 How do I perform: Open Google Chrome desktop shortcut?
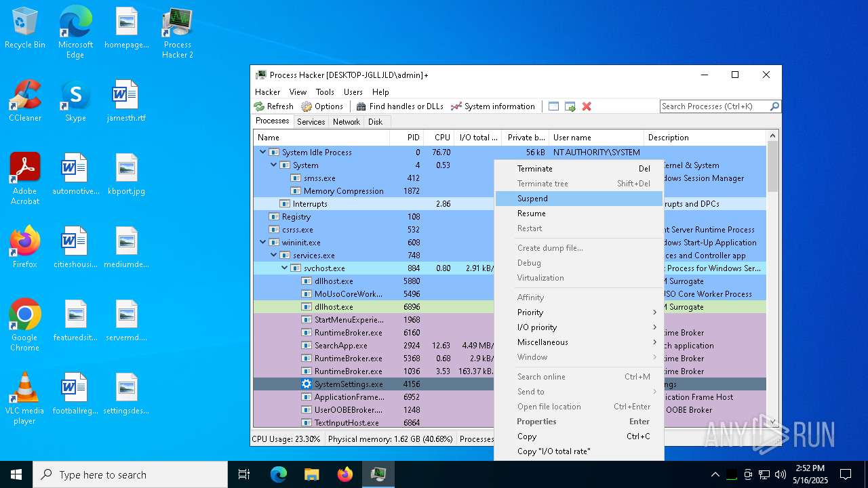[25, 325]
